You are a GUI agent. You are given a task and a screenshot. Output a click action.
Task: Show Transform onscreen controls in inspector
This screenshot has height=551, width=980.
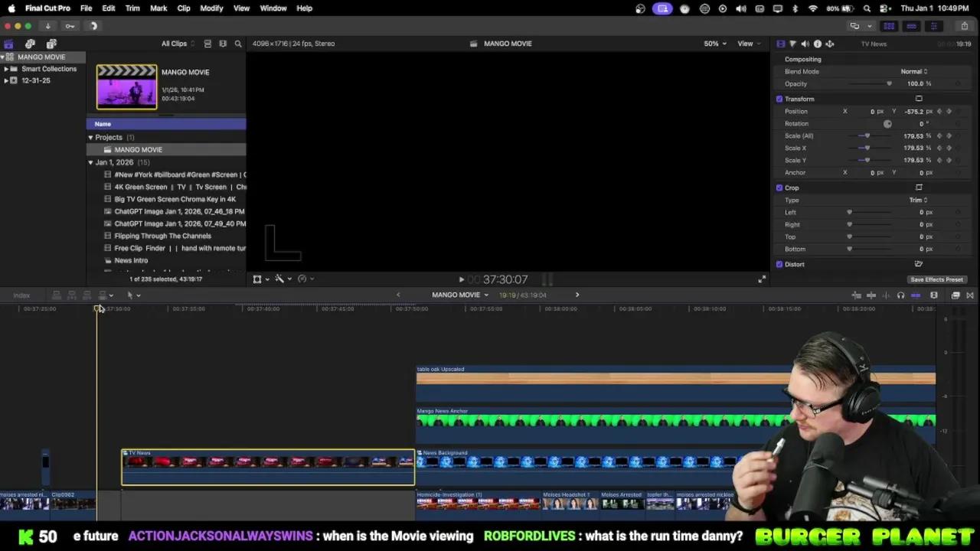[x=919, y=99]
